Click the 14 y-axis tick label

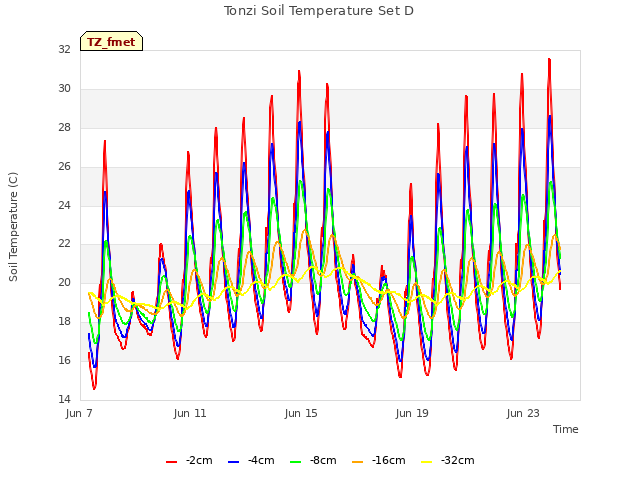pyautogui.click(x=64, y=399)
